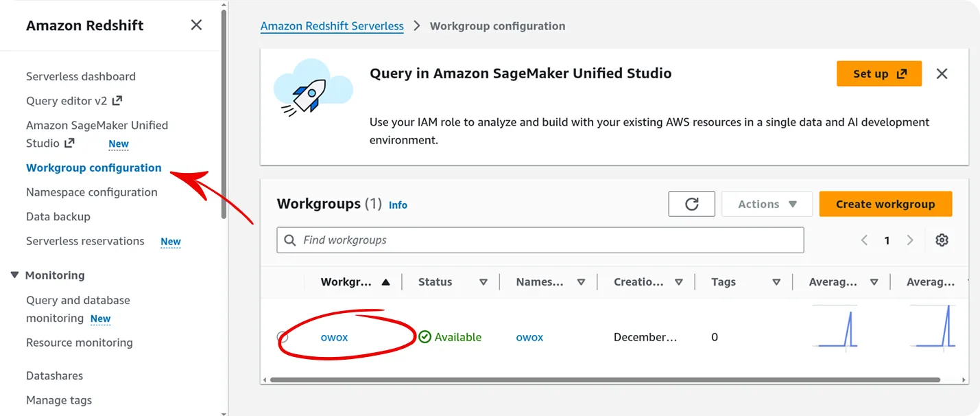980x416 pixels.
Task: Dismiss the SageMaker Unified Studio banner
Action: point(942,73)
